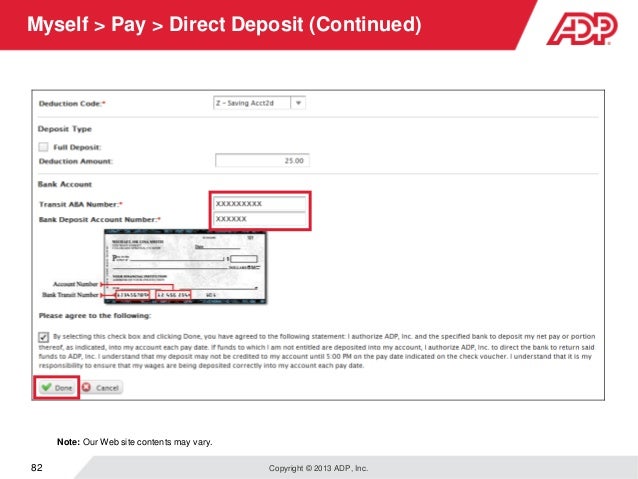Click the 'Transit ABA Number' label
The height and width of the screenshot is (479, 638).
click(x=81, y=204)
